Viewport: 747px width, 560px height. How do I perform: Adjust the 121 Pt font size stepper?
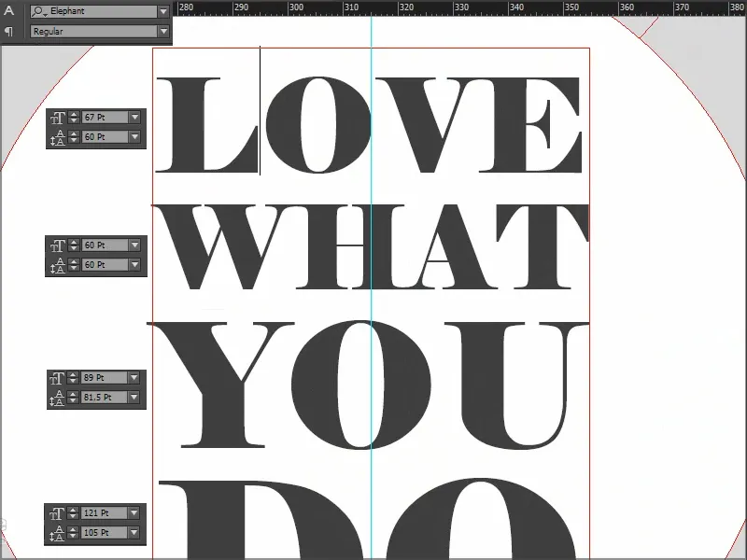click(73, 512)
